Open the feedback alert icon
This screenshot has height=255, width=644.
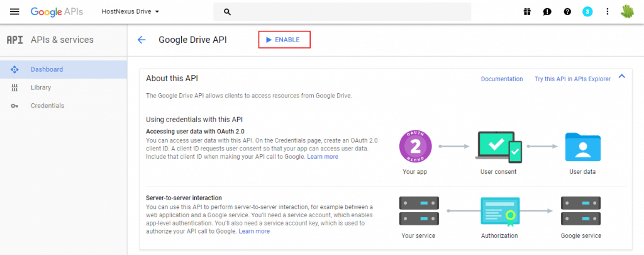[547, 11]
